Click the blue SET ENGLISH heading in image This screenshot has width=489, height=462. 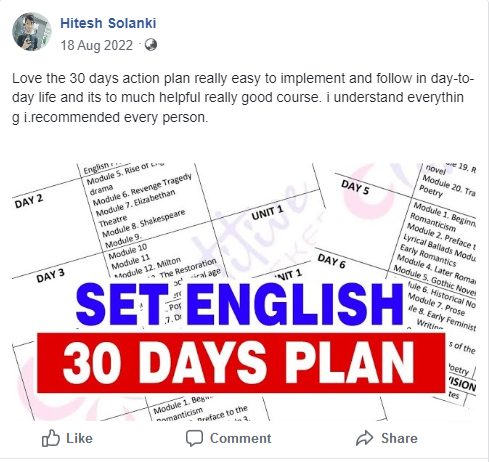[239, 304]
